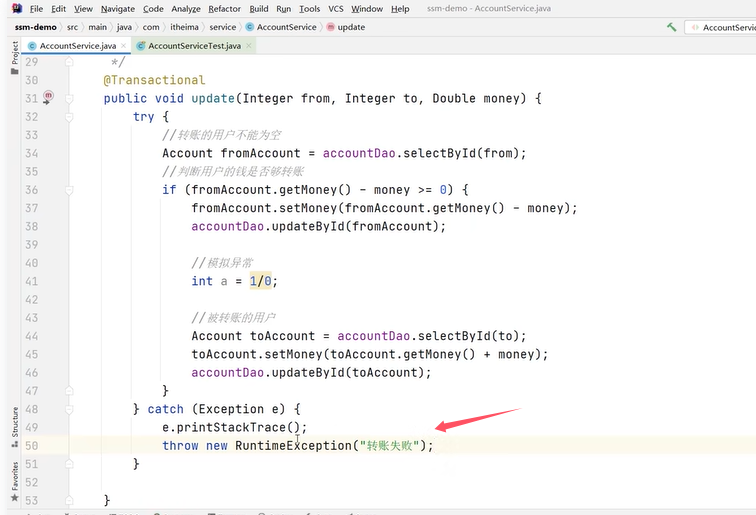Screen dimensions: 756x515
Task: Open the Run menu
Action: point(284,9)
